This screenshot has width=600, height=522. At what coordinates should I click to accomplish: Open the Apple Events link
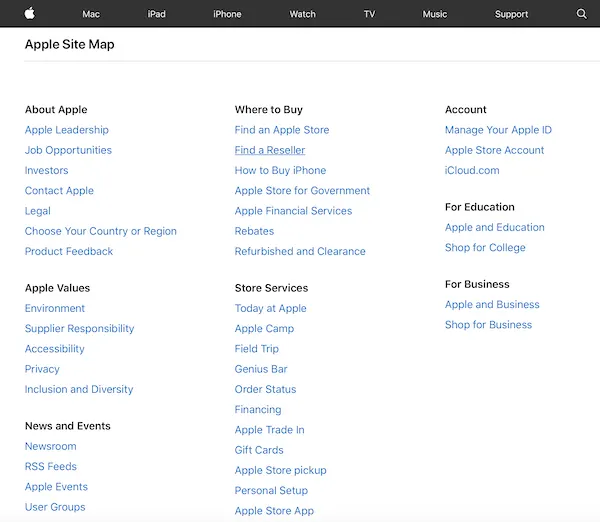56,487
